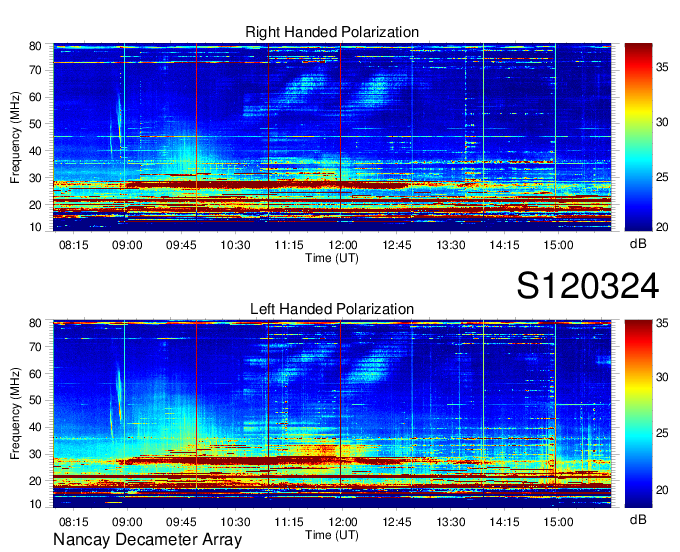The image size is (680, 552).
Task: Click 14:15 tick of Left Handed plot
Action: click(x=504, y=522)
